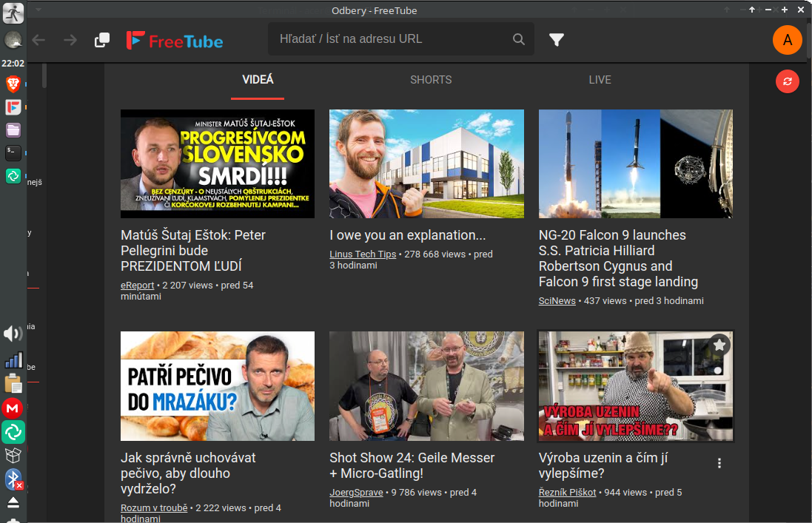Switch to the VIDEÁ tab
This screenshot has width=812, height=523.
(258, 80)
